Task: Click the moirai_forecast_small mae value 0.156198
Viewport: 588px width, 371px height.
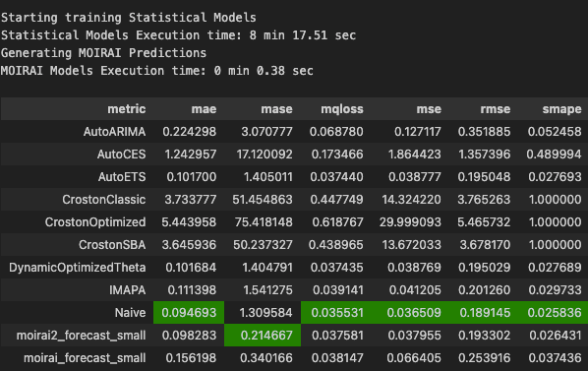Action: pos(191,358)
